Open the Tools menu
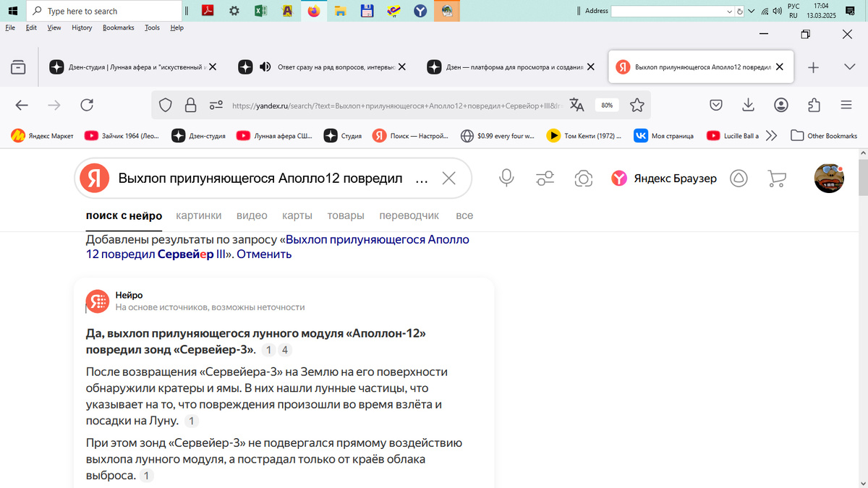868x488 pixels. [x=152, y=27]
